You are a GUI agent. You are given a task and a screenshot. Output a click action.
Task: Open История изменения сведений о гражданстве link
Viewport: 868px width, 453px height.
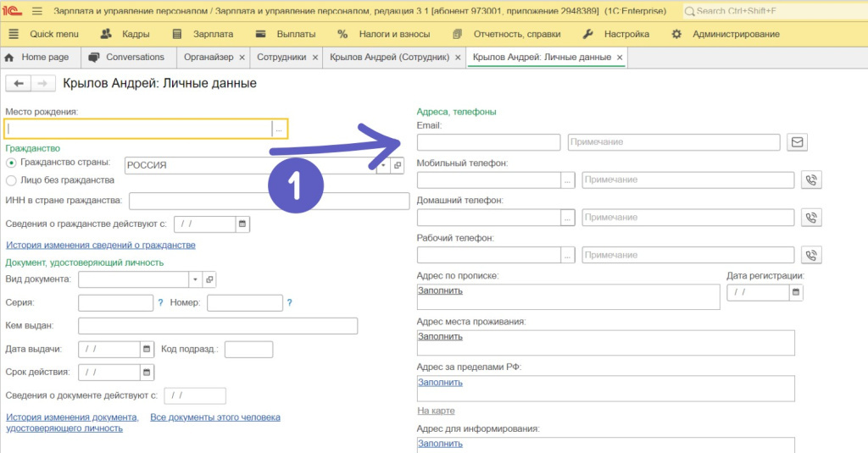point(101,245)
